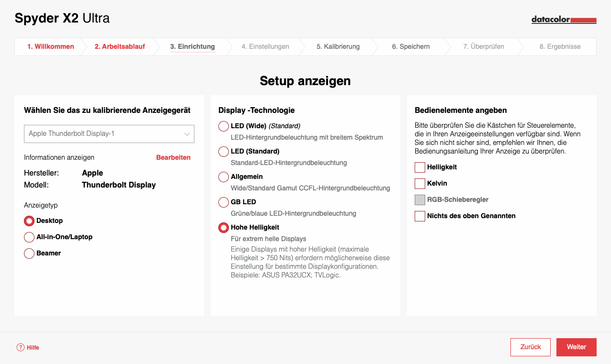This screenshot has width=611, height=364.
Task: Click the red Weiter button
Action: 577,347
